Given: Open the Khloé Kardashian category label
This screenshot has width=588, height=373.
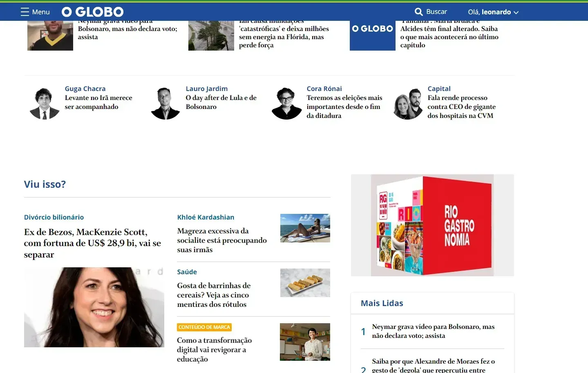Looking at the screenshot, I should point(206,217).
